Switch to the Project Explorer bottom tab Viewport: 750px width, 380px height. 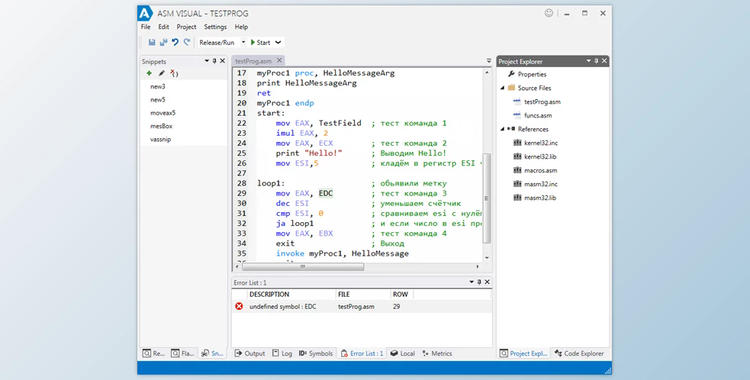pos(524,354)
